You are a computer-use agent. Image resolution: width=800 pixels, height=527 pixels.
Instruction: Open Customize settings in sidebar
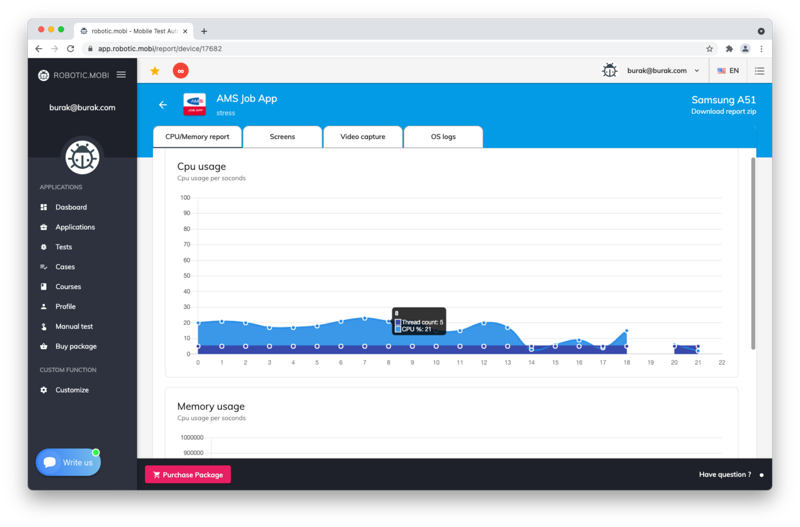click(x=72, y=390)
